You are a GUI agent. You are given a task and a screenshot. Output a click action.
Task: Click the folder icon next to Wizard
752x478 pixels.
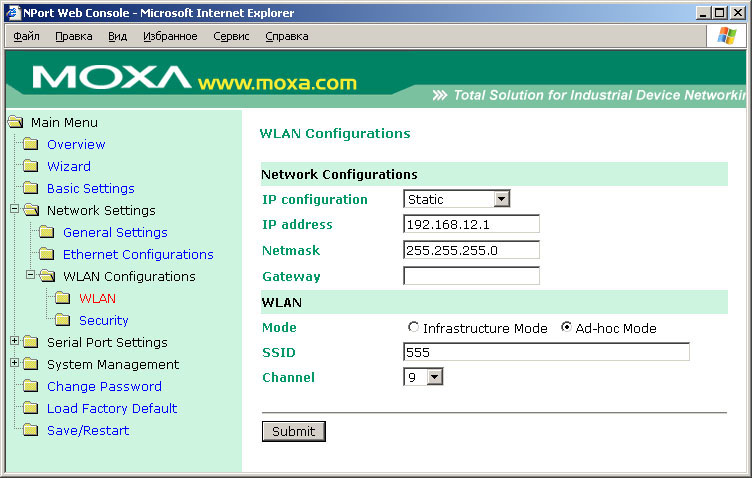click(x=30, y=167)
